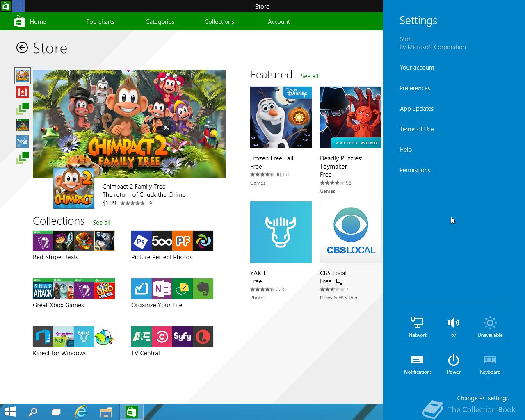Open the Categories tab
Image resolution: width=525 pixels, height=420 pixels.
click(x=160, y=22)
